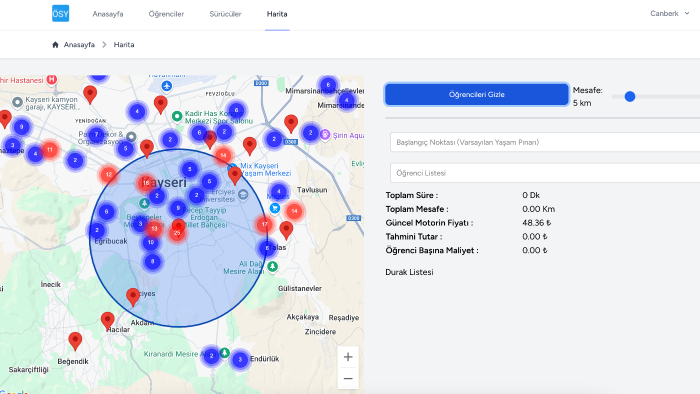Click the Mix Kayseri Yaşam Merkezi label
Image resolution: width=700 pixels, height=394 pixels.
pos(266,170)
